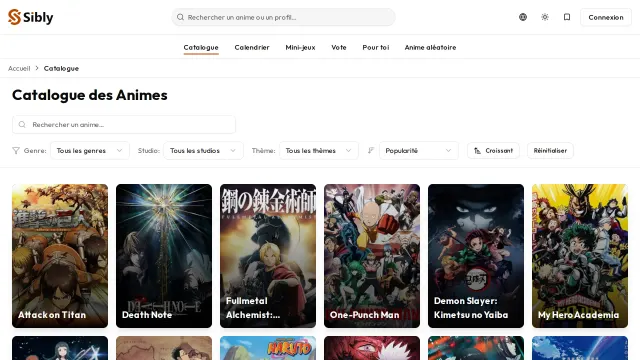Click the Catalogue des Animes heading

[x=90, y=95]
